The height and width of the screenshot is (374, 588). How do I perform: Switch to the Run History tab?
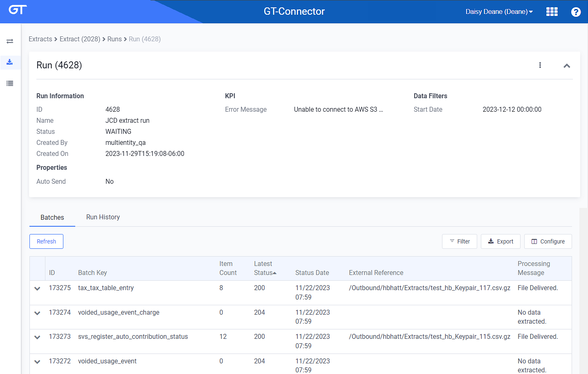103,217
